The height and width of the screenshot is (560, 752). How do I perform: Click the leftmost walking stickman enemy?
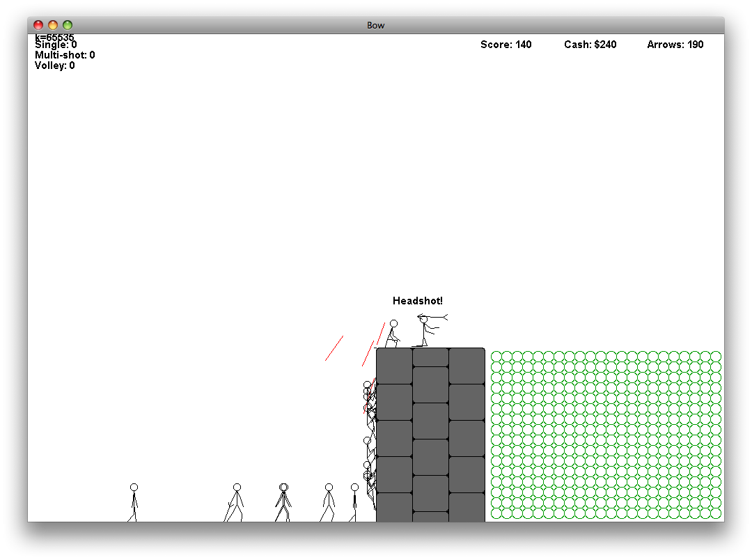pos(133,502)
